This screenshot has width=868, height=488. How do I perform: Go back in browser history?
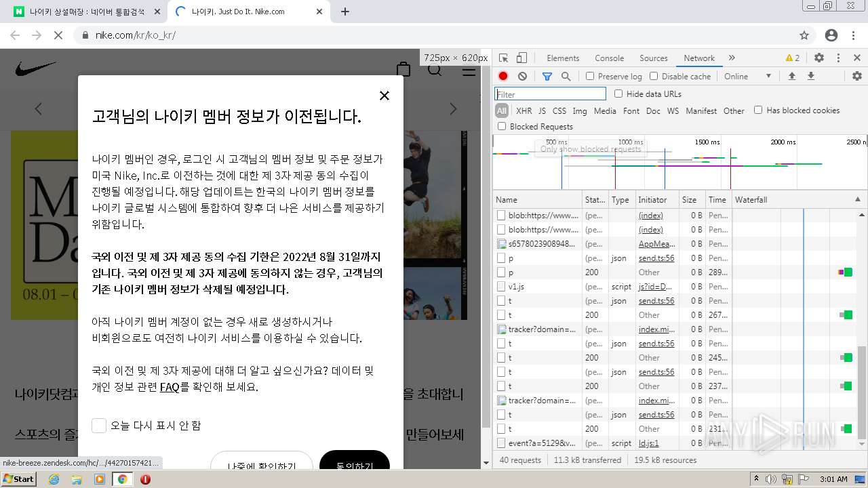point(15,35)
